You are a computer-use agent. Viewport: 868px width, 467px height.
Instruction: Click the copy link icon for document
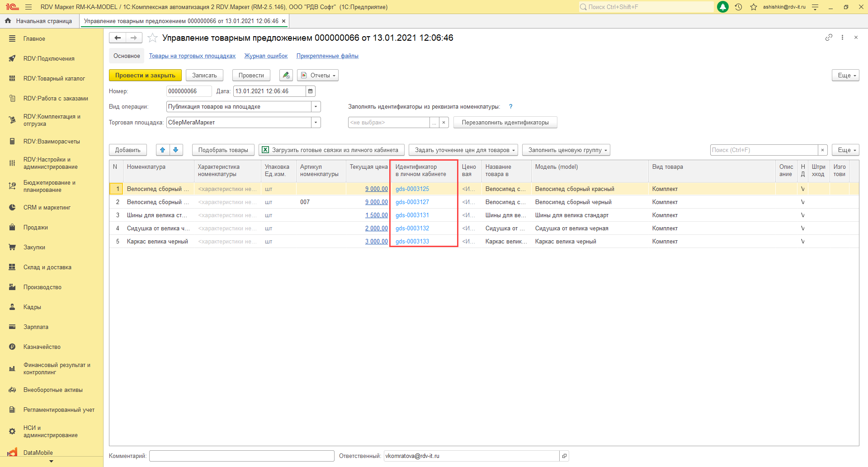pos(829,38)
